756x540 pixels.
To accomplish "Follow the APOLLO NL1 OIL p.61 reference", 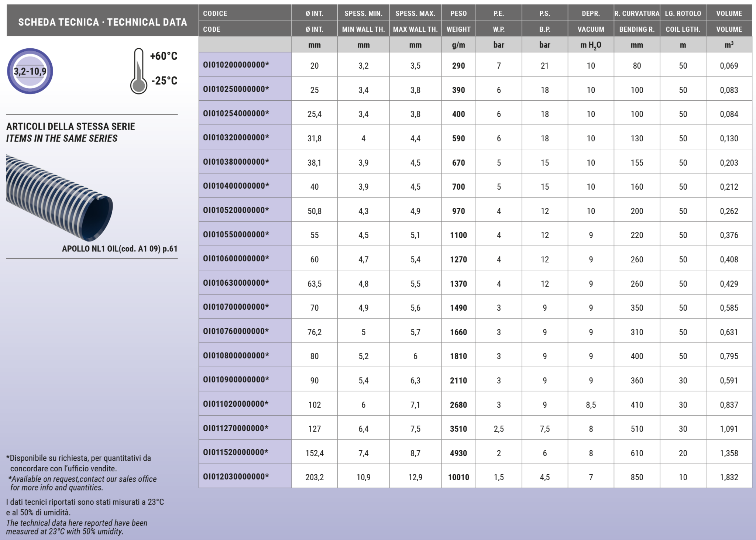I will pyautogui.click(x=120, y=249).
